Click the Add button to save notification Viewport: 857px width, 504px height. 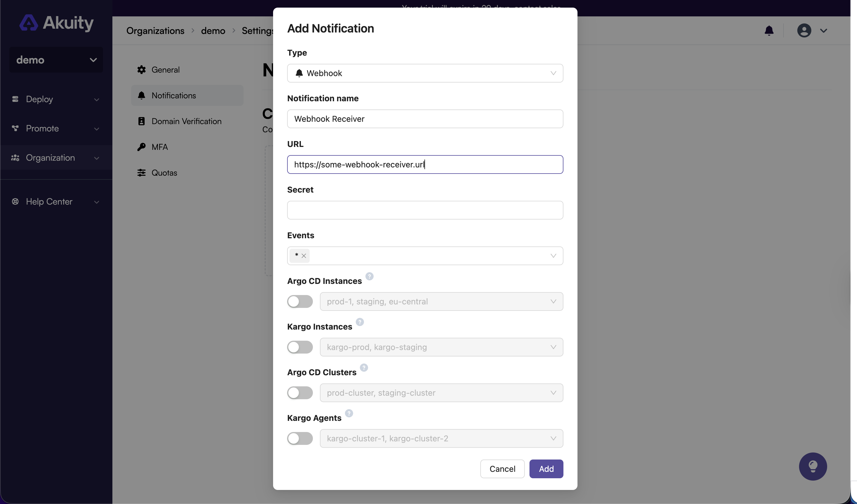[x=546, y=469]
